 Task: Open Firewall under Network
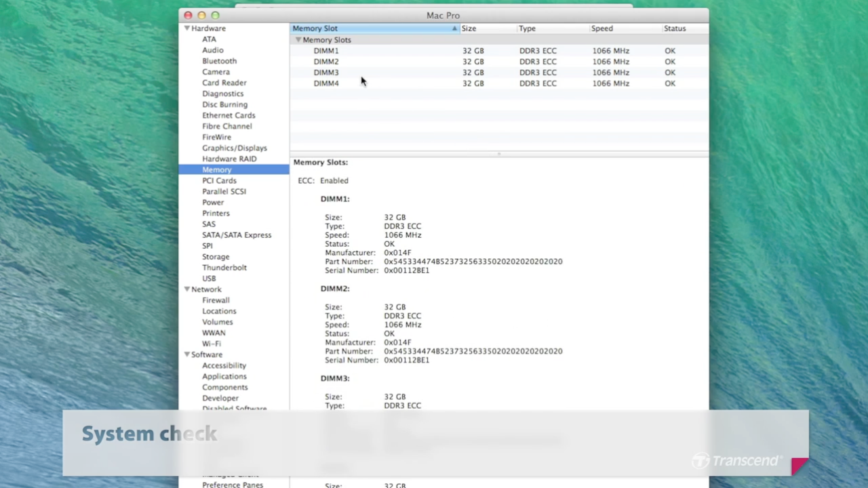pos(216,300)
